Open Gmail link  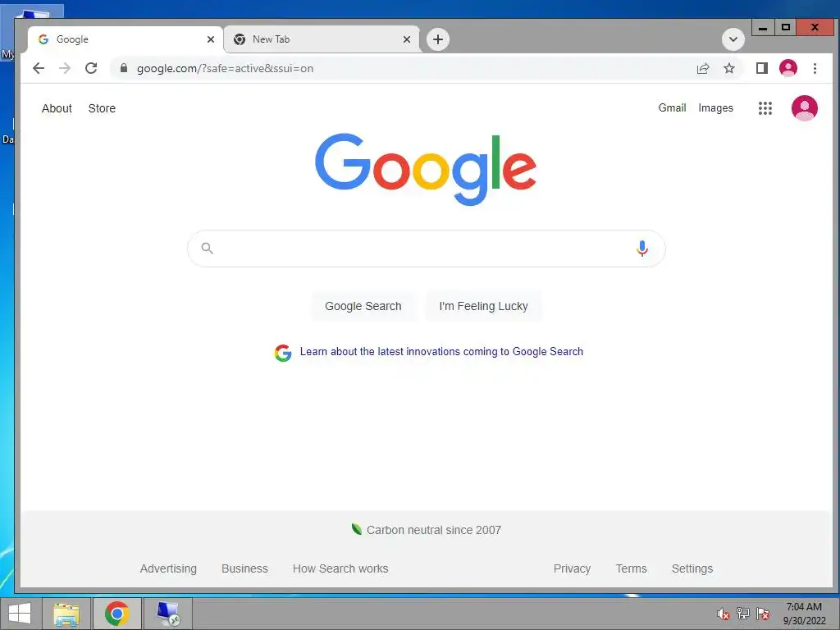pos(672,107)
